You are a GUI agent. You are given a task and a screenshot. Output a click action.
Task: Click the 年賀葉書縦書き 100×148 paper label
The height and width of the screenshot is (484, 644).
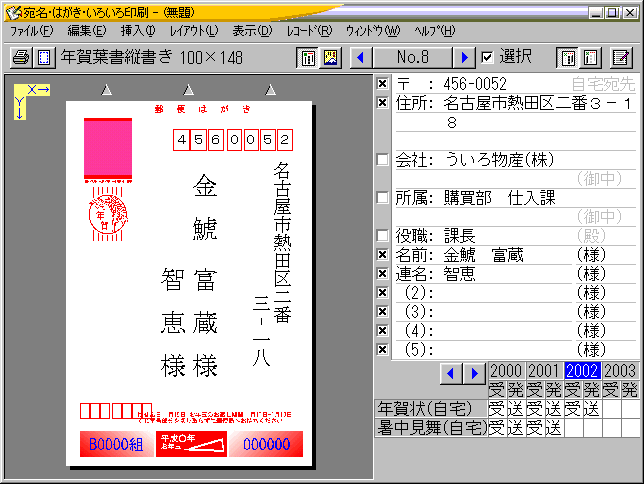coord(152,58)
